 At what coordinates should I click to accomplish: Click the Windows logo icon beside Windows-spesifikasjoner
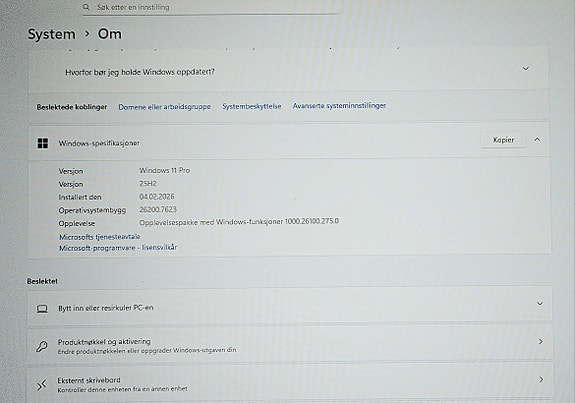pyautogui.click(x=43, y=143)
